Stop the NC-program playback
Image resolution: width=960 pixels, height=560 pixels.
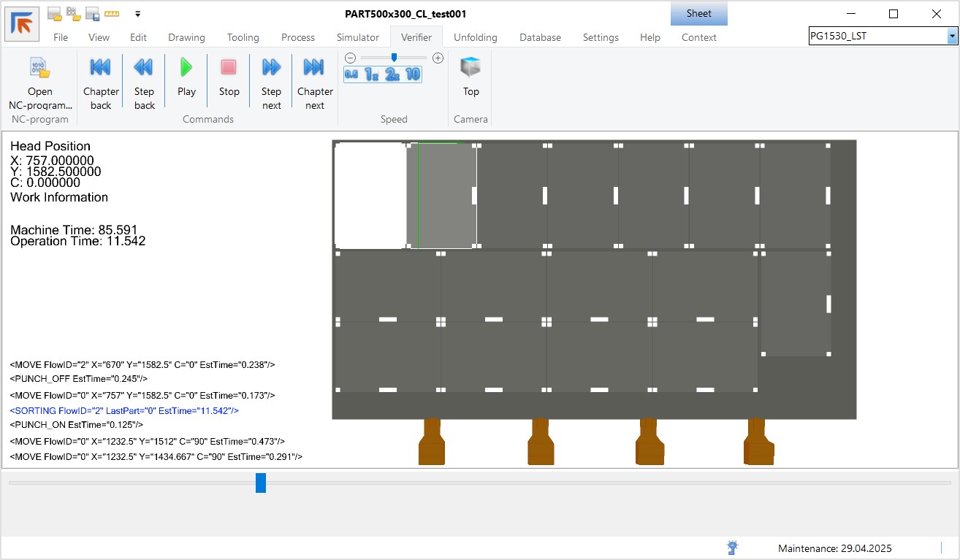point(229,69)
